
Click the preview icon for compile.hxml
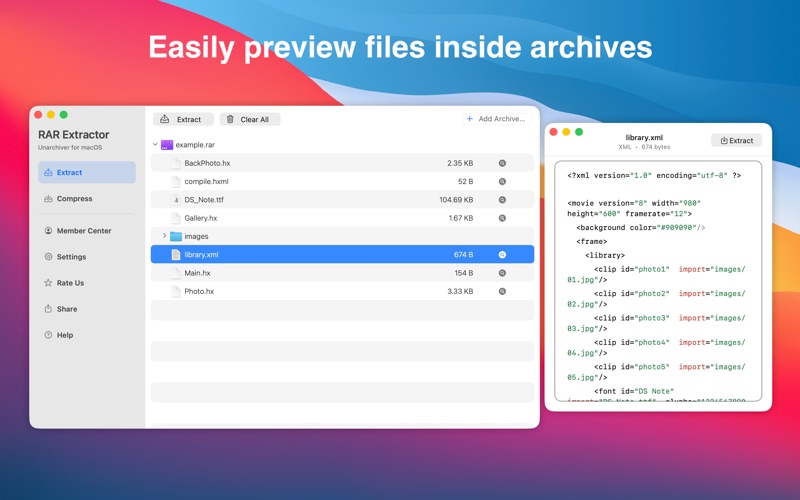click(502, 182)
